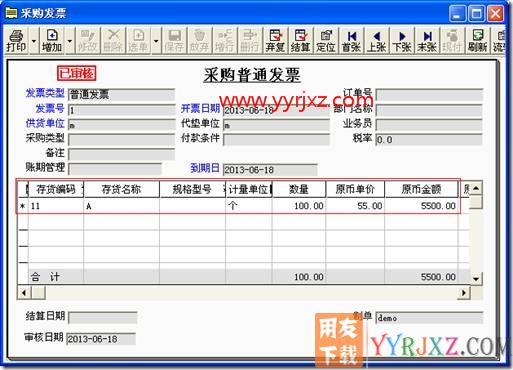Click the 删行 (delete row) icon

249,40
